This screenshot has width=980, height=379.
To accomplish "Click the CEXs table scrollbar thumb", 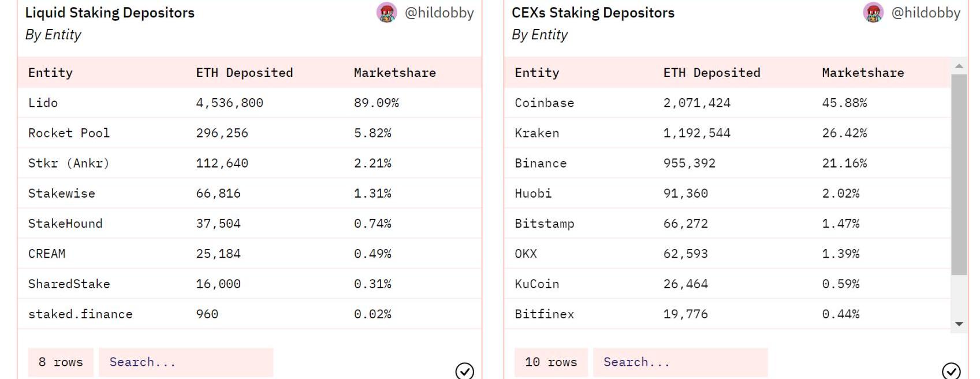I will [x=959, y=174].
